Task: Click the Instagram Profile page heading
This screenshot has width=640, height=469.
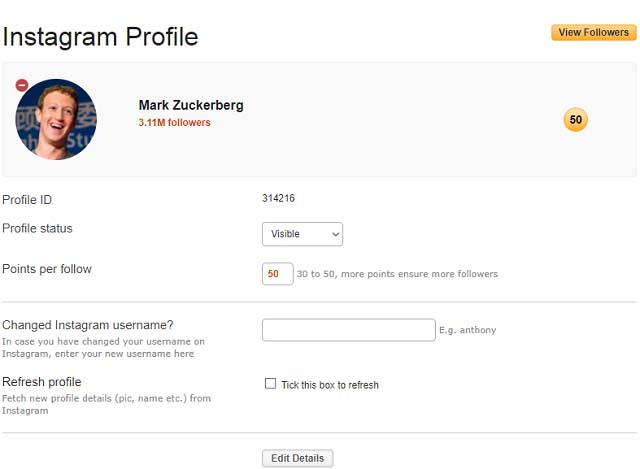Action: 100,37
